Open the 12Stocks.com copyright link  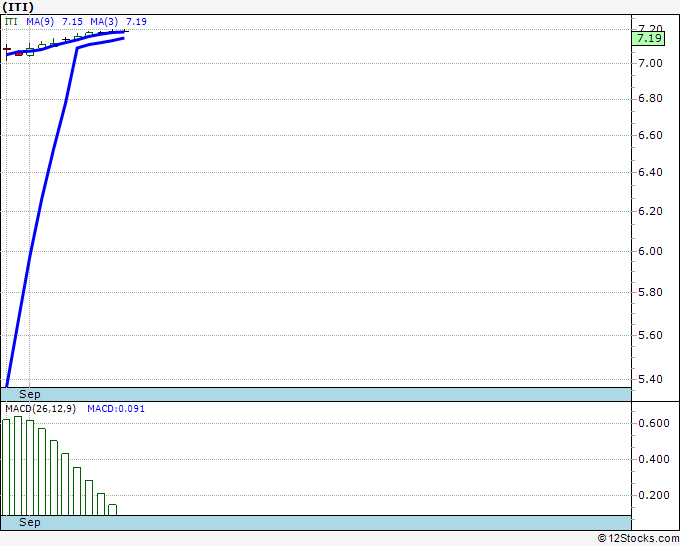tap(638, 538)
